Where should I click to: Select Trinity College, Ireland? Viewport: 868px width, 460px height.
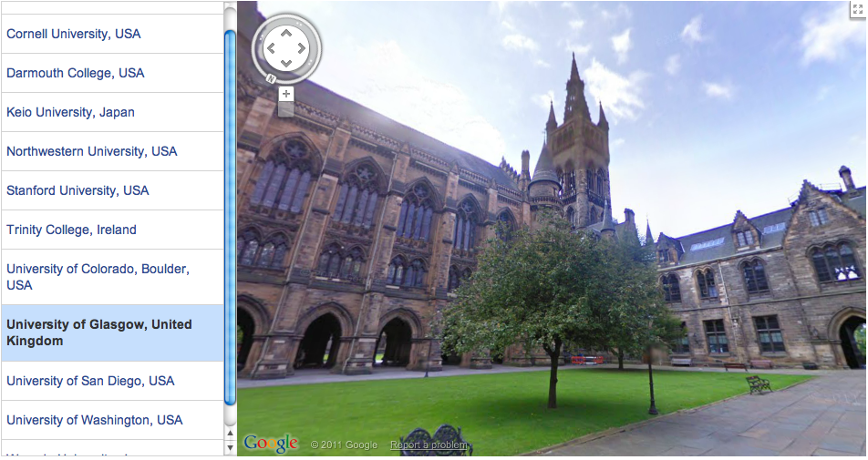click(x=71, y=230)
